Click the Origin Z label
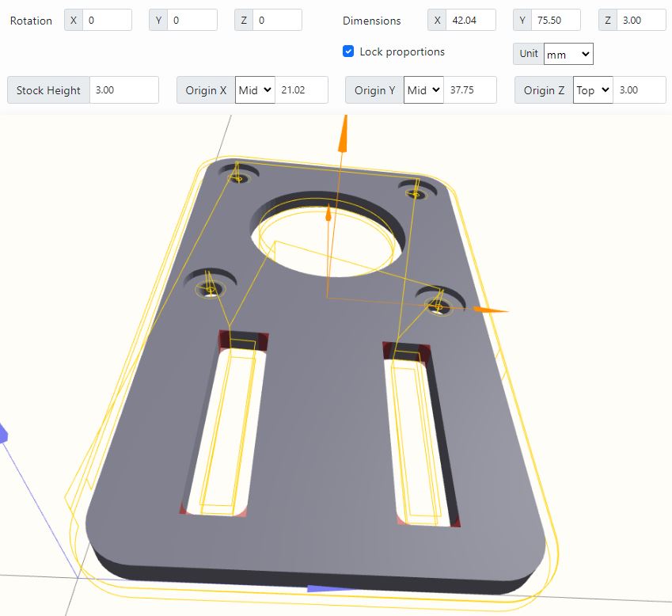This screenshot has height=616, width=672. point(544,90)
